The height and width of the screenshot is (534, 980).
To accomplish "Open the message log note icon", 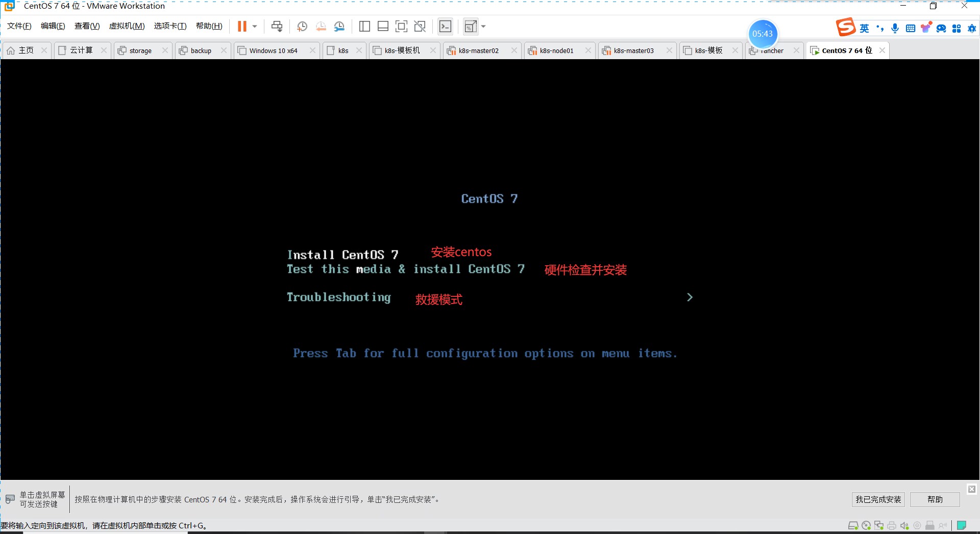I will pyautogui.click(x=962, y=525).
